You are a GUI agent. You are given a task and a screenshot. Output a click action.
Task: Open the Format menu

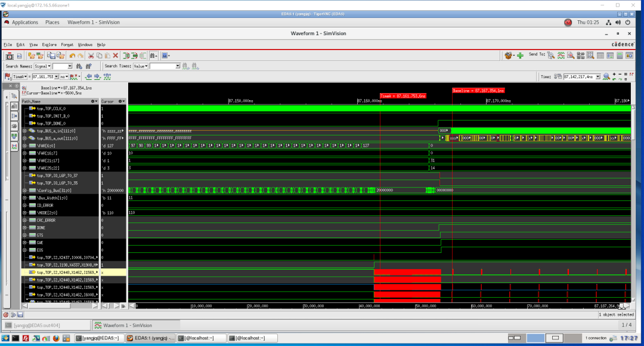67,45
